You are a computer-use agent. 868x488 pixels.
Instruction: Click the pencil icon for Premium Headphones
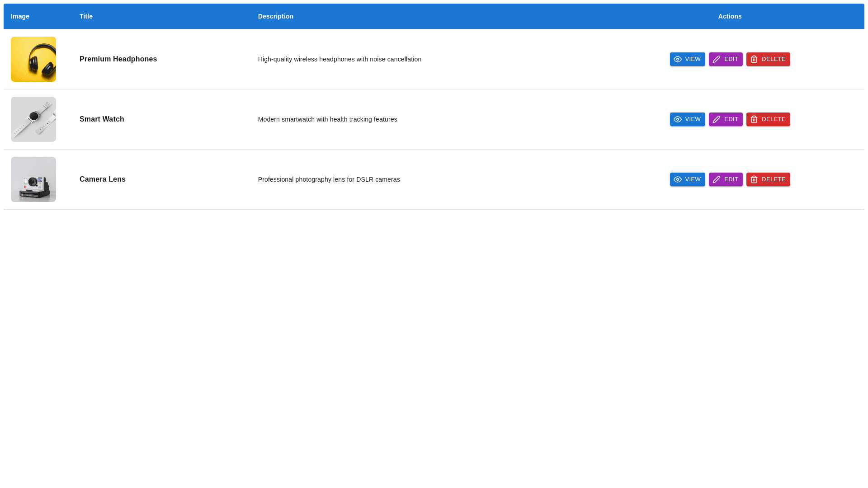click(717, 59)
